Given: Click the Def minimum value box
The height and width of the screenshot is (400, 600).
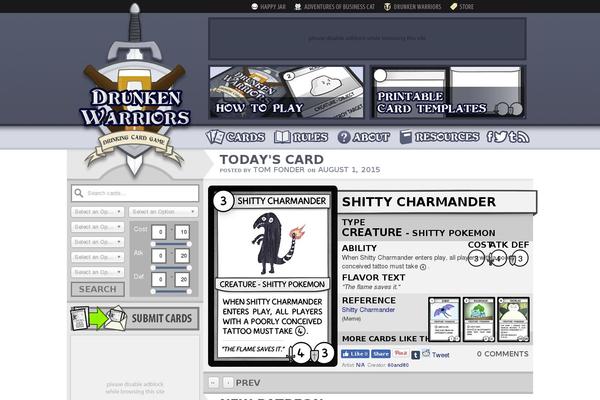Looking at the screenshot, I should [x=159, y=279].
